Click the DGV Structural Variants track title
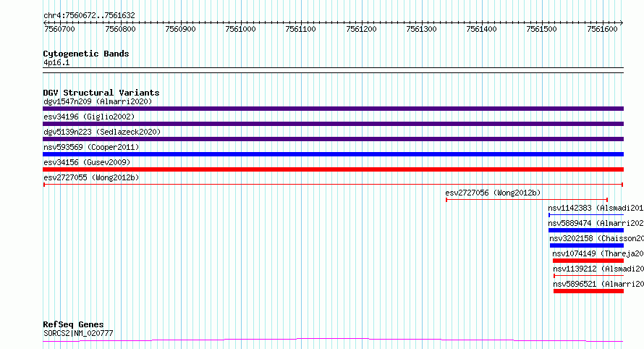The image size is (644, 349). 101,93
